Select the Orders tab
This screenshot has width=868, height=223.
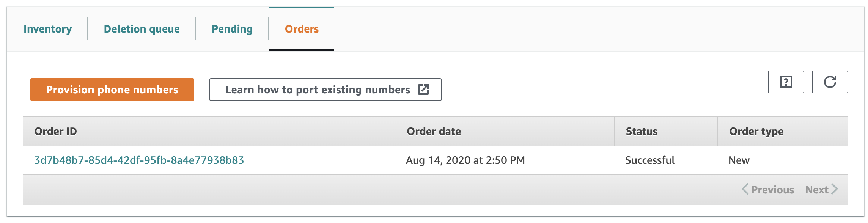[x=302, y=29]
